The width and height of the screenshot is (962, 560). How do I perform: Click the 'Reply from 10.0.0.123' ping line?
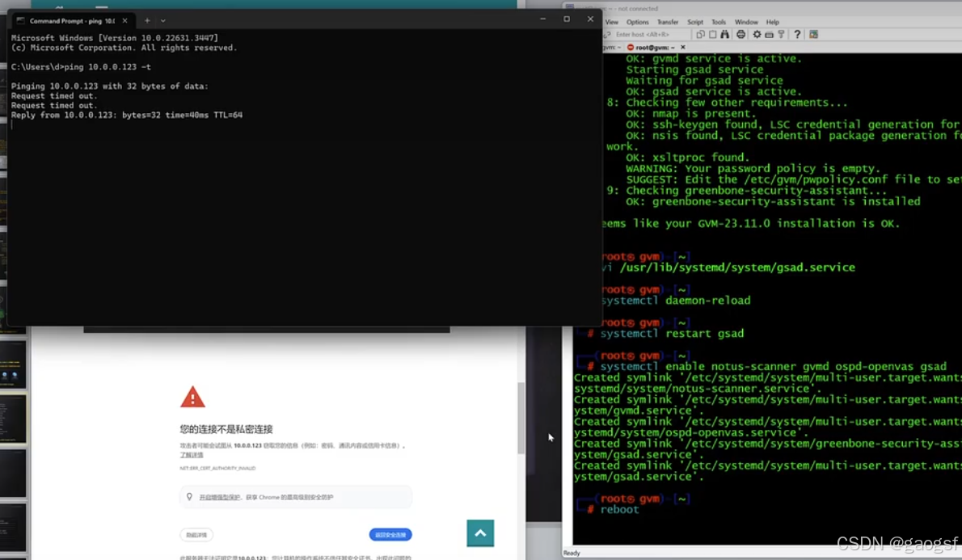pos(126,116)
